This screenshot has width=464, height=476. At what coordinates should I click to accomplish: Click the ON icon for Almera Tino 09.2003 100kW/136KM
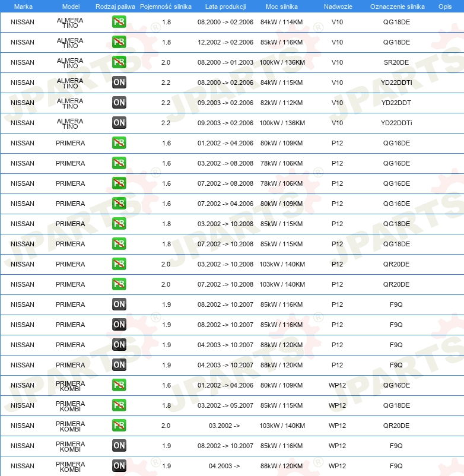click(119, 123)
